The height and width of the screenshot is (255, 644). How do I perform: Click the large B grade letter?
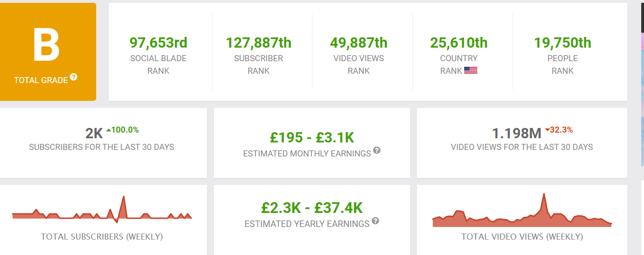tap(46, 45)
